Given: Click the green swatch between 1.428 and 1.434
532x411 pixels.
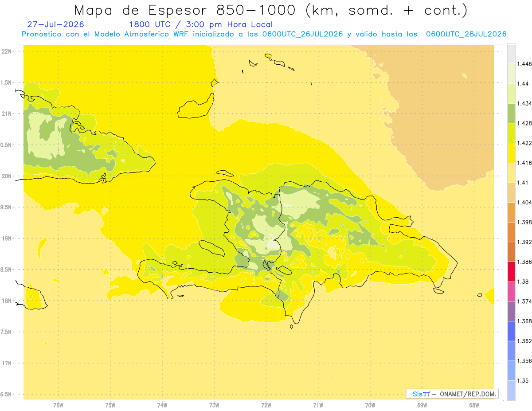Looking at the screenshot, I should [511, 114].
